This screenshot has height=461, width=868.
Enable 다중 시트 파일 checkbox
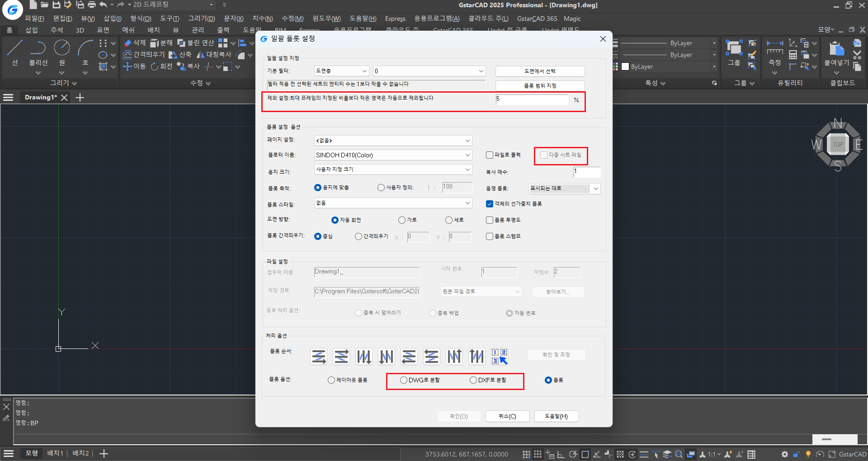click(544, 155)
